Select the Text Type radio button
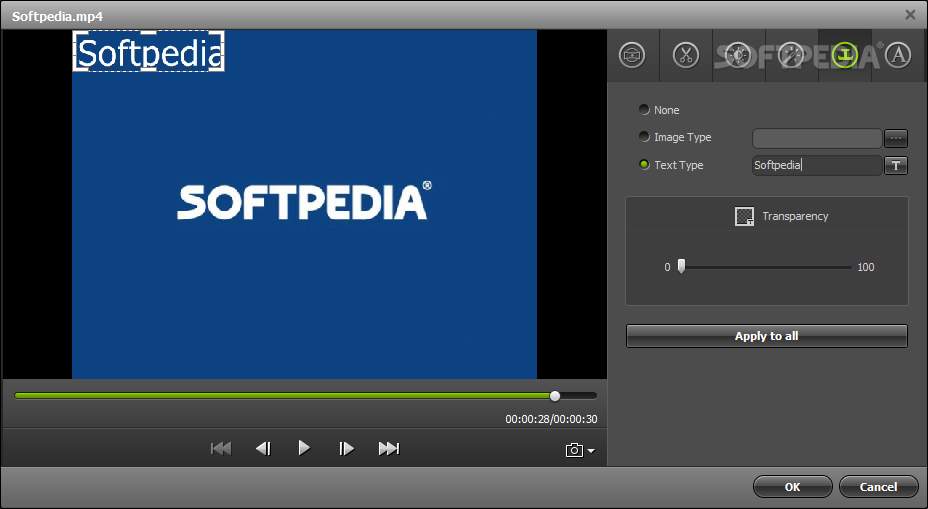 pos(645,165)
